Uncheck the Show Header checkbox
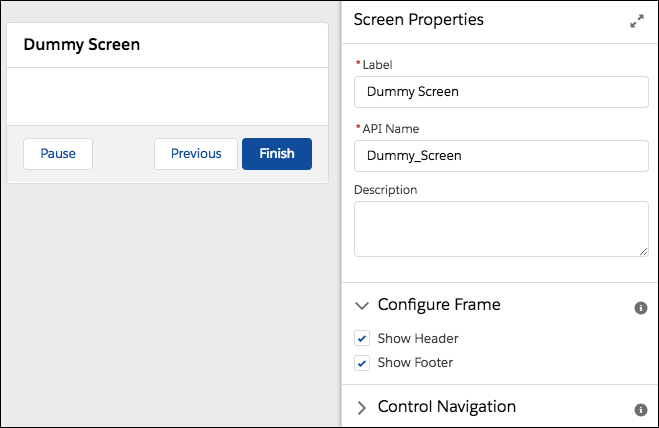Screen dimensions: 659x428 [x=362, y=338]
